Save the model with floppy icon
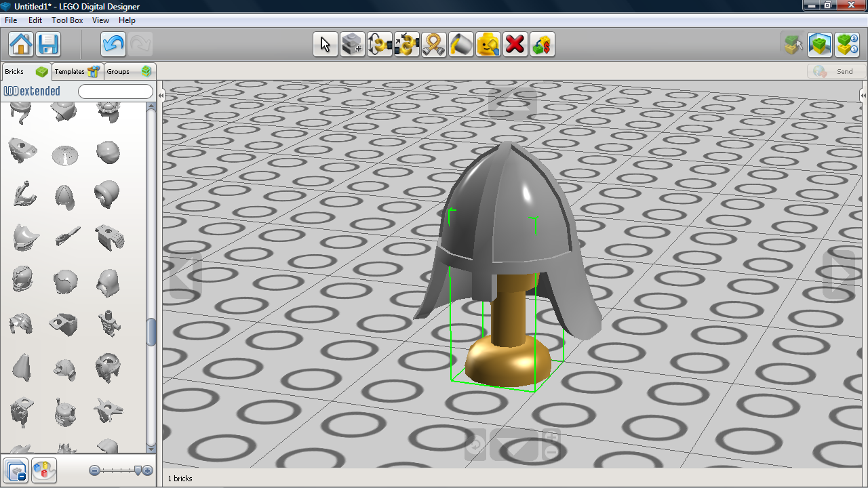Screen dimensions: 868x488 [48, 45]
